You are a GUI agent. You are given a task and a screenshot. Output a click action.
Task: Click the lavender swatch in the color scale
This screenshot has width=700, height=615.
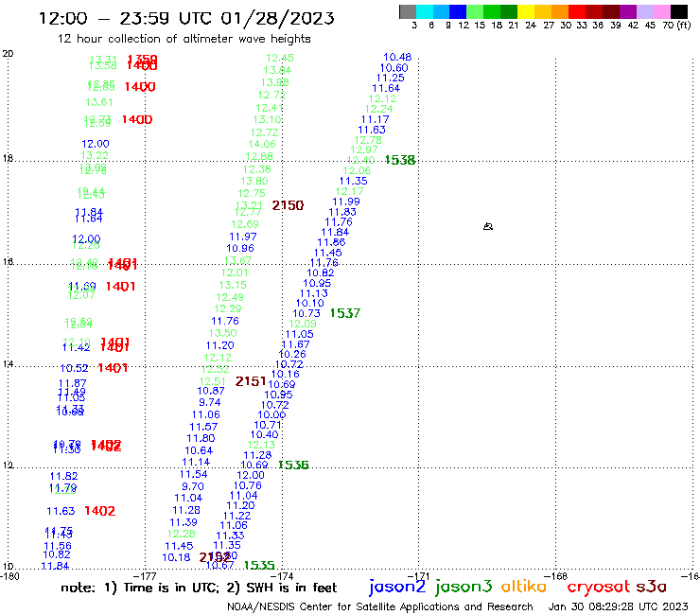[644, 11]
